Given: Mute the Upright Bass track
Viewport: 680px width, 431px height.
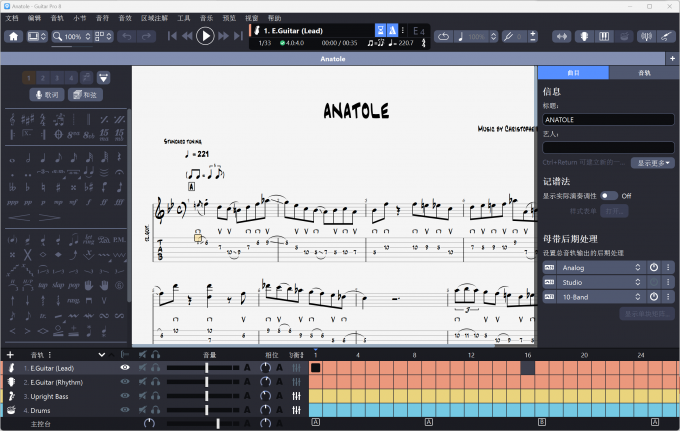Looking at the screenshot, I should click(x=144, y=397).
